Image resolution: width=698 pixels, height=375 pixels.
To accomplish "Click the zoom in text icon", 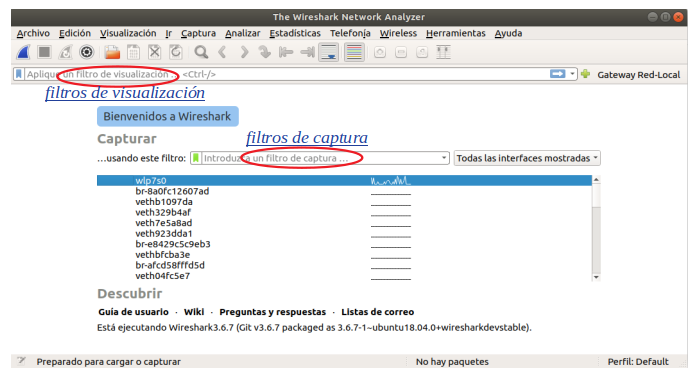I will 380,53.
